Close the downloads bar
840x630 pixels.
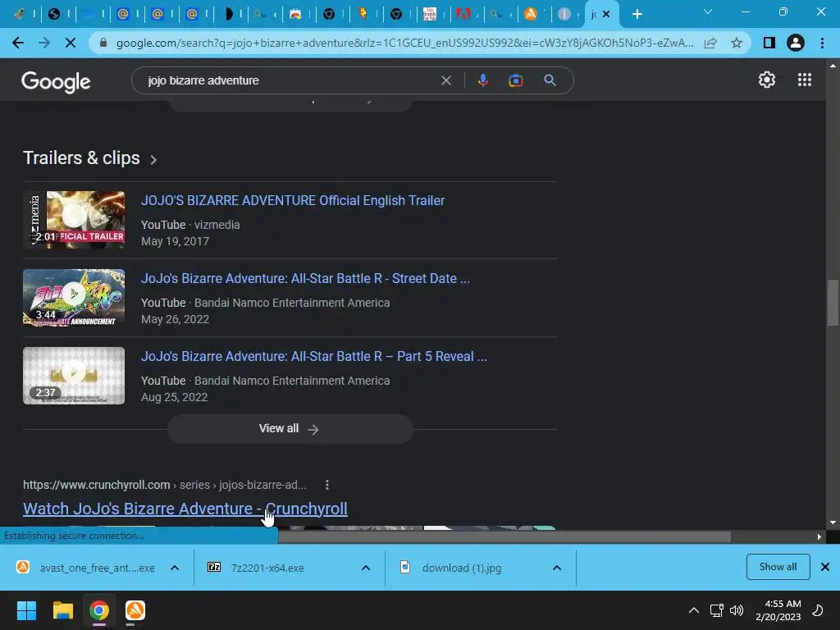pos(825,567)
